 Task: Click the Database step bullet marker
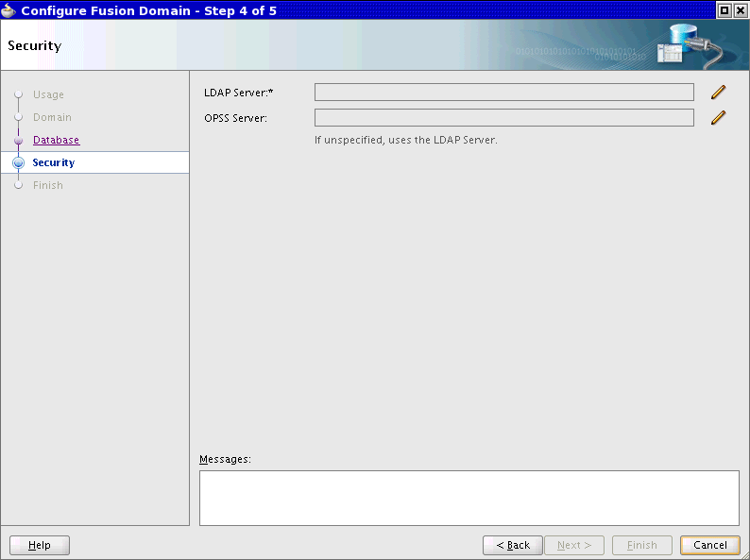pyautogui.click(x=19, y=140)
